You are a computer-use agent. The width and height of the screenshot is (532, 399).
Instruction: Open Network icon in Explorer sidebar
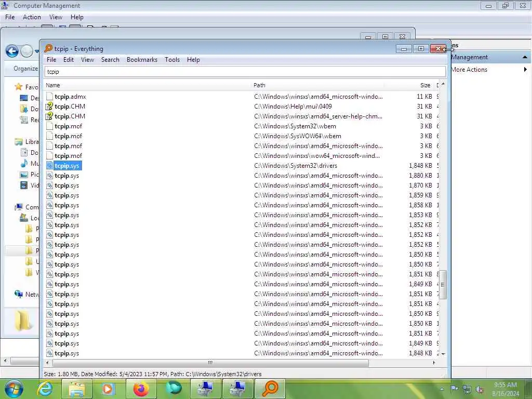click(19, 294)
